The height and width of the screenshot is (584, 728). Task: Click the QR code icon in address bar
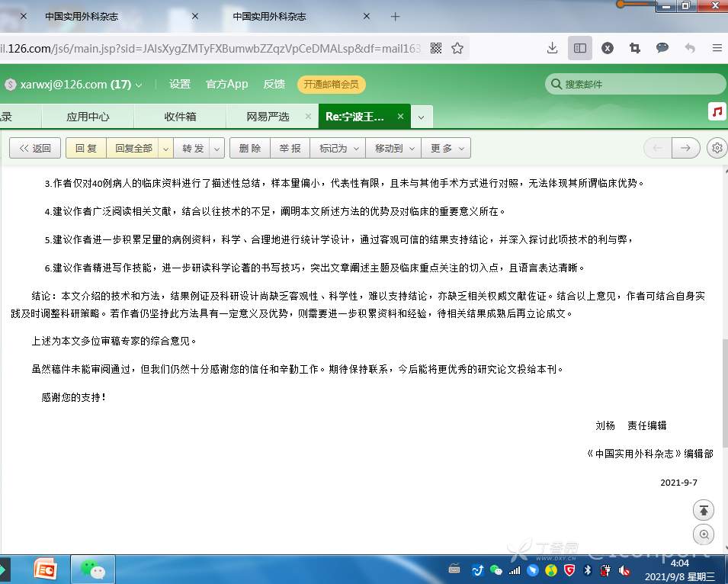point(436,48)
